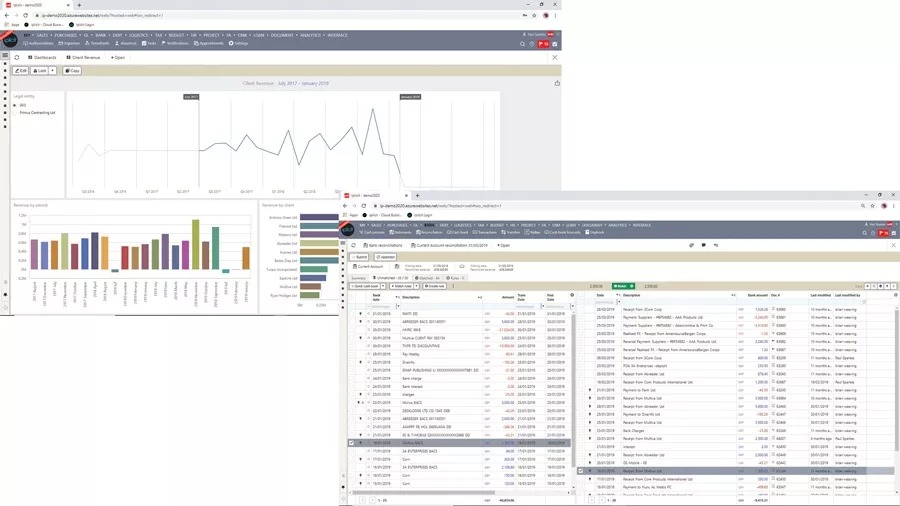Open Cash journals in reconciliation window
Image resolution: width=900 pixels, height=506 pixels.
pos(372,232)
